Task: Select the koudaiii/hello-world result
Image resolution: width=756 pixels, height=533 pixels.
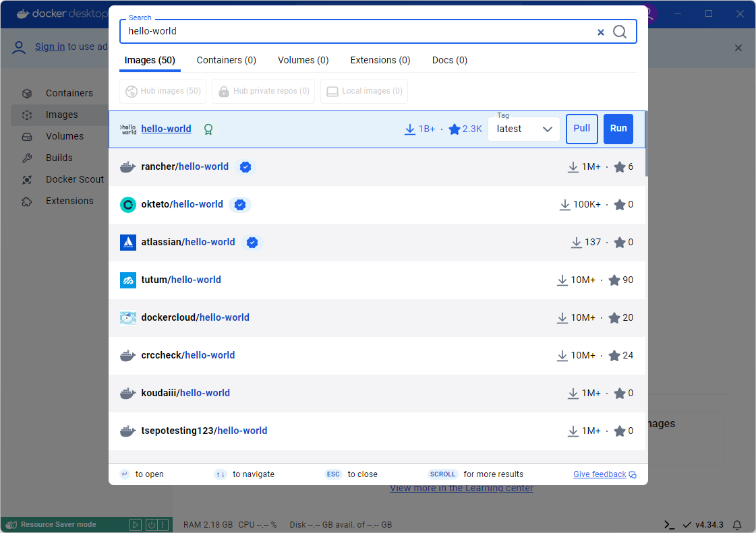Action: (x=377, y=394)
